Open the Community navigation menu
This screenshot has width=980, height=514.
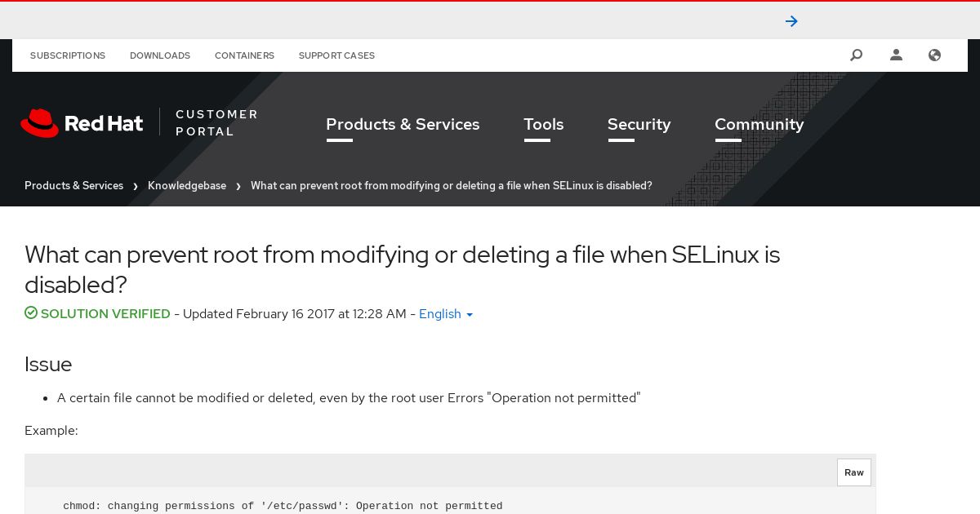(x=759, y=125)
